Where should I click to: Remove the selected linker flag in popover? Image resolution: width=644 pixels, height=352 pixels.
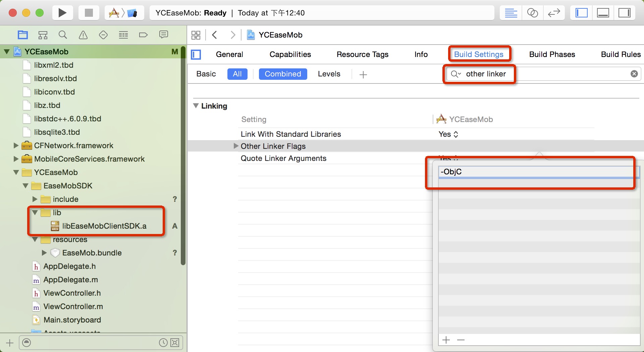461,340
